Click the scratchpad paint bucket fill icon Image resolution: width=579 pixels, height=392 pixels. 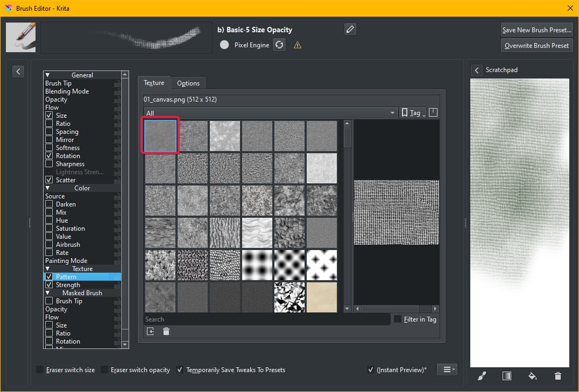[x=532, y=376]
